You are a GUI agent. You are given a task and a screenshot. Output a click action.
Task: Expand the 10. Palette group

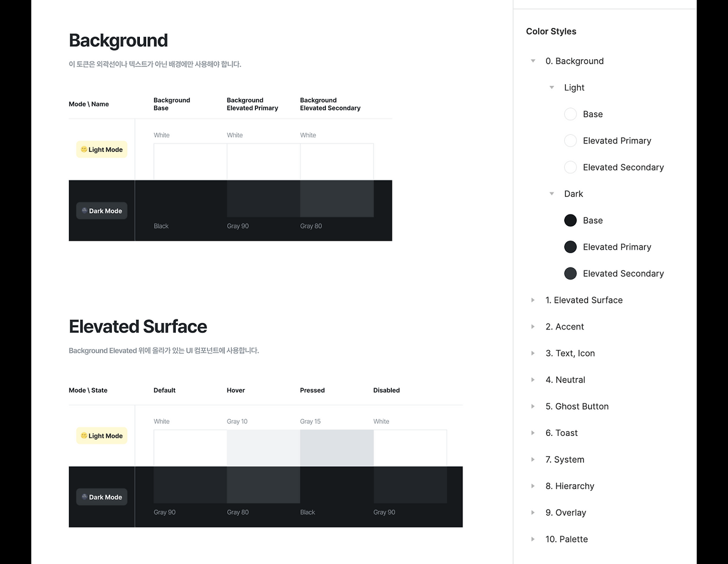pyautogui.click(x=533, y=539)
